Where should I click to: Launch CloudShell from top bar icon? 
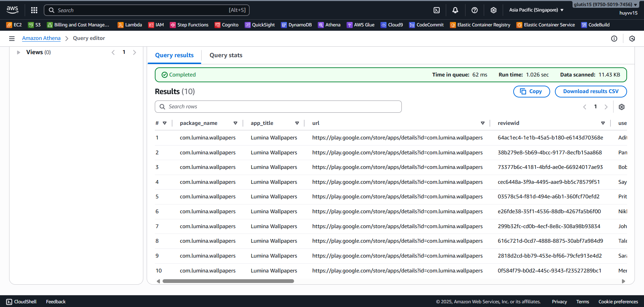click(x=437, y=10)
